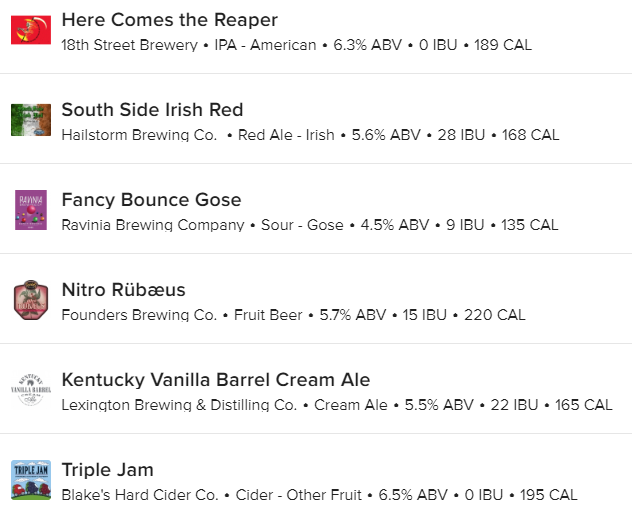This screenshot has height=516, width=632.
Task: Select the Cider - Other Fruit style text
Action: 298,495
